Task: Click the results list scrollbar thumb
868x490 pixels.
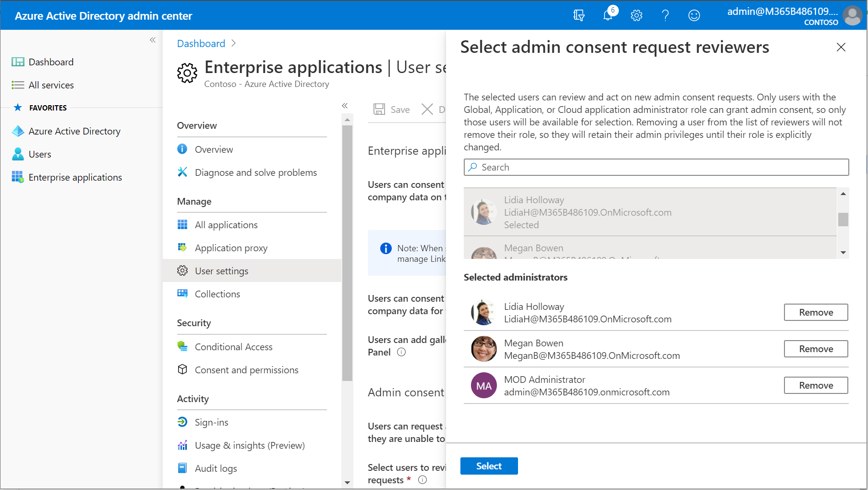Action: pyautogui.click(x=843, y=220)
